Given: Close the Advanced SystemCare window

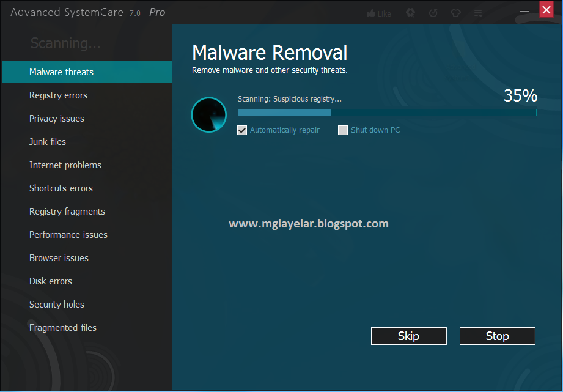Looking at the screenshot, I should click(x=546, y=9).
